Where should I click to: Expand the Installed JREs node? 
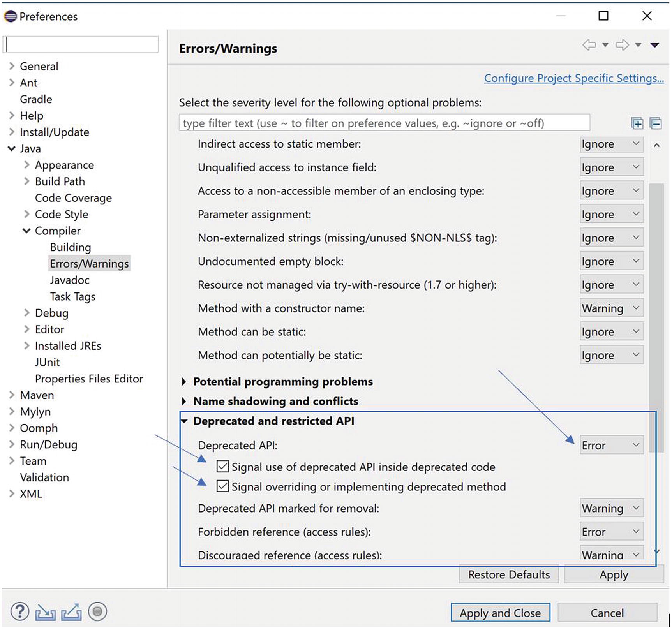point(26,345)
